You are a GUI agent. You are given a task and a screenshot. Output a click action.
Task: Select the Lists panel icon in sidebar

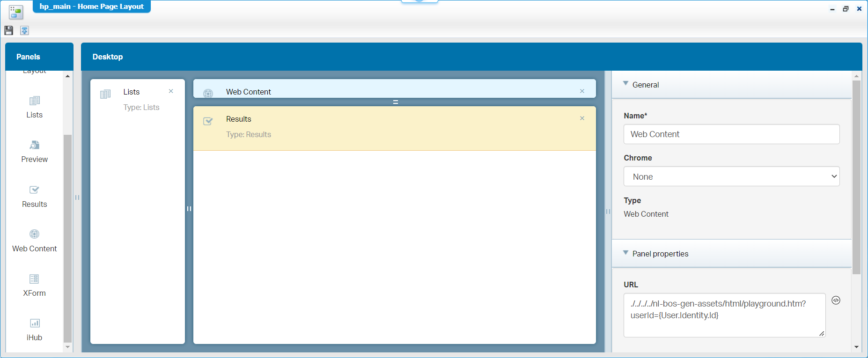tap(34, 101)
